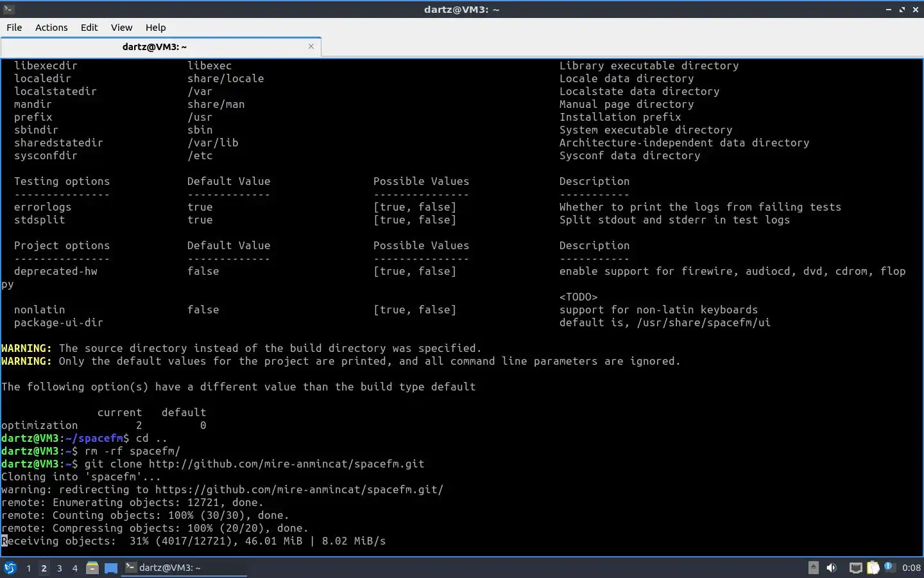Click 'sharedstatedir' directory option
The height and width of the screenshot is (578, 924).
tap(58, 143)
